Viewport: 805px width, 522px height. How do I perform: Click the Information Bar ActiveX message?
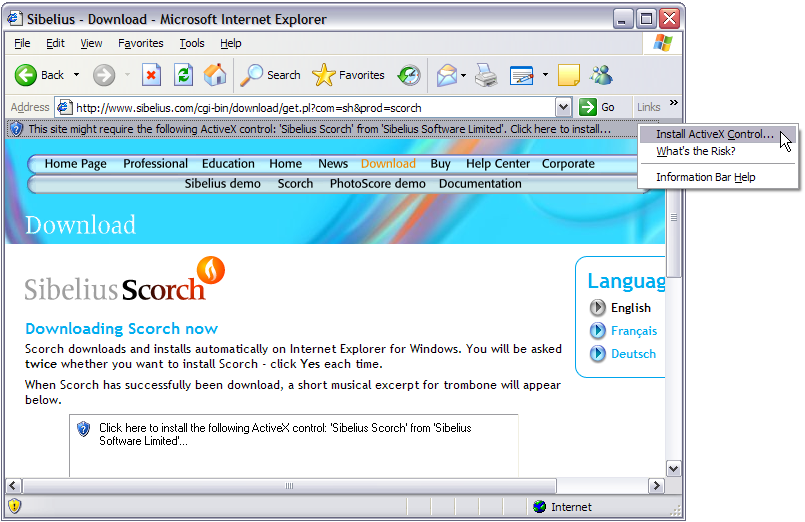click(x=319, y=129)
